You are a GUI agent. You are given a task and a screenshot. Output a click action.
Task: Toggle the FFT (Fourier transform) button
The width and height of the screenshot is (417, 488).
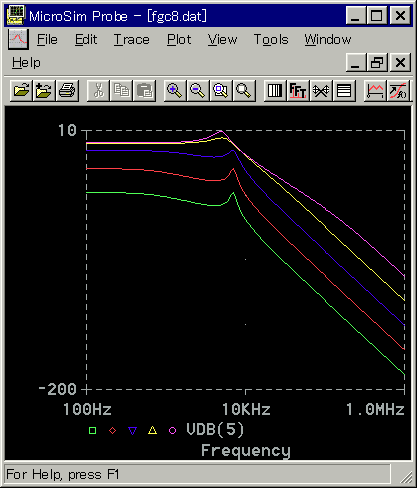coord(298,90)
